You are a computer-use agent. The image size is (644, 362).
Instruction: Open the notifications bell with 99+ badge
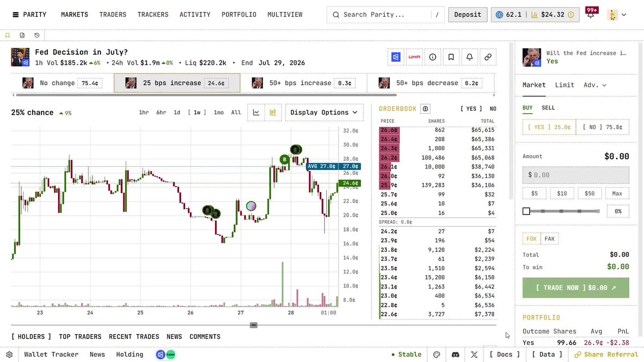(x=591, y=14)
